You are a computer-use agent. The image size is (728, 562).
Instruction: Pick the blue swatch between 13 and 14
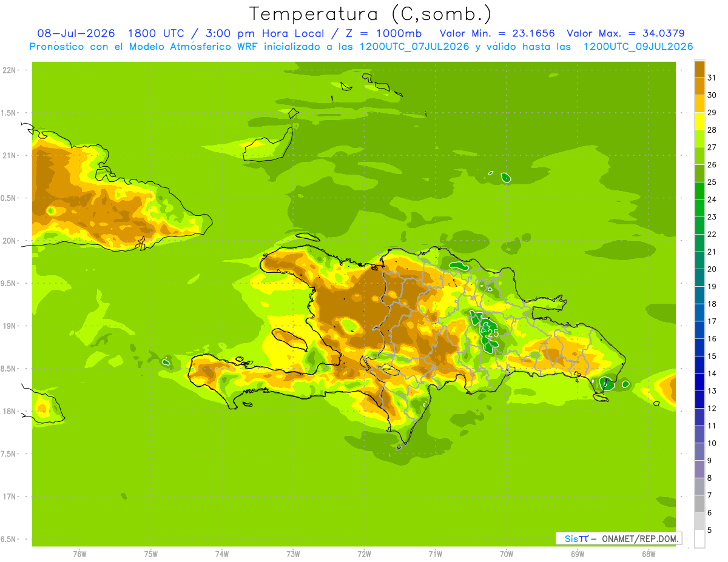(x=699, y=383)
